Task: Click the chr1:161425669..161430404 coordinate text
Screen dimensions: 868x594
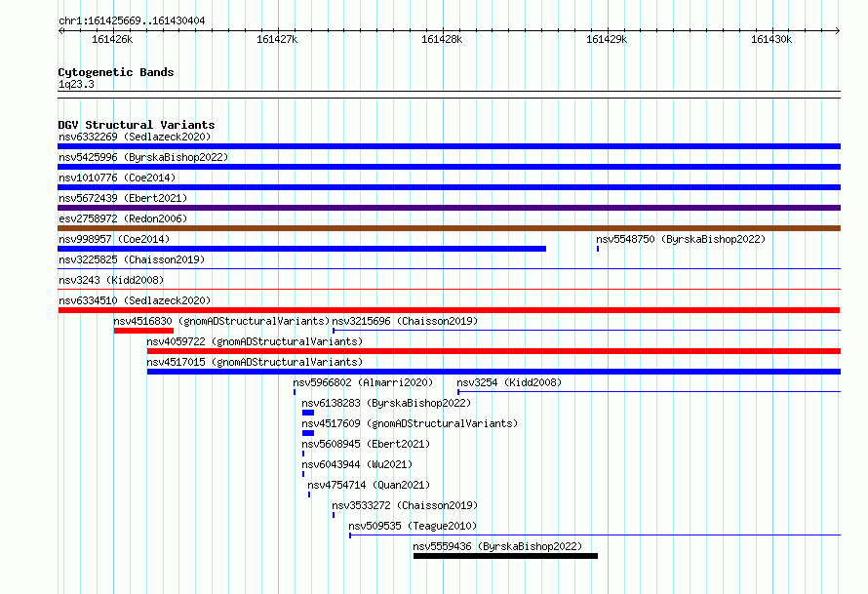Action: click(x=132, y=20)
